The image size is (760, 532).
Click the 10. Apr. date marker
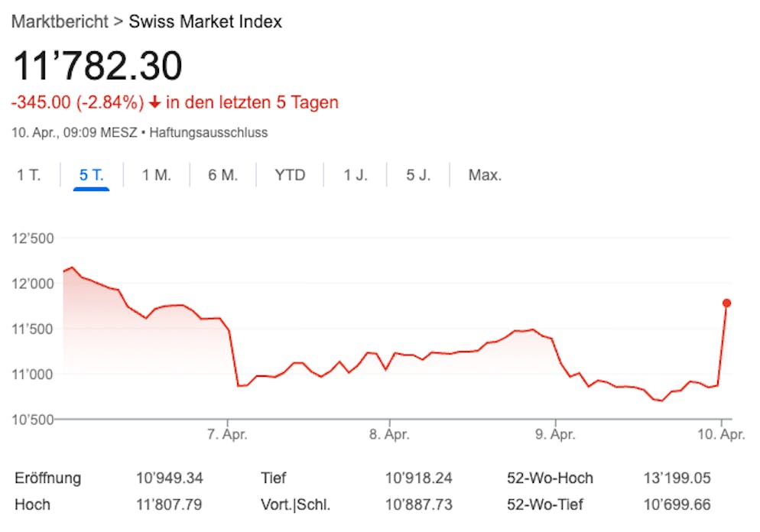pos(721,435)
